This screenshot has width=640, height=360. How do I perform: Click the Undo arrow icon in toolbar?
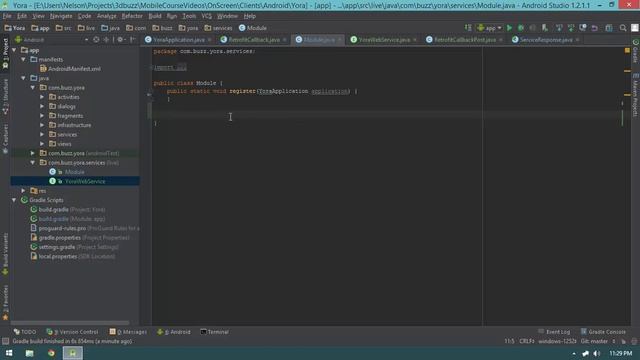coord(595,28)
